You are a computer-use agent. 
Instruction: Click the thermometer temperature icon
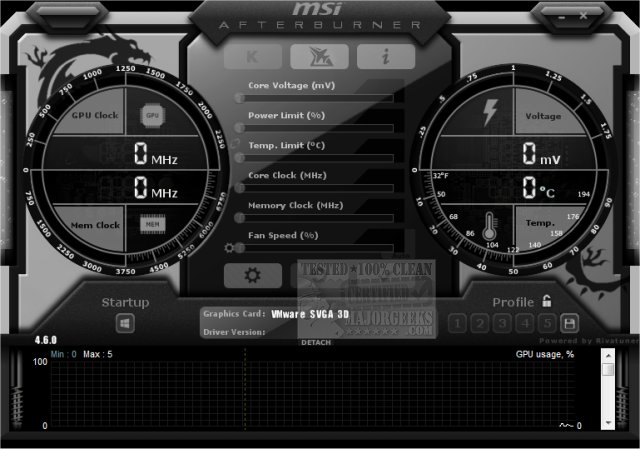pos(489,226)
